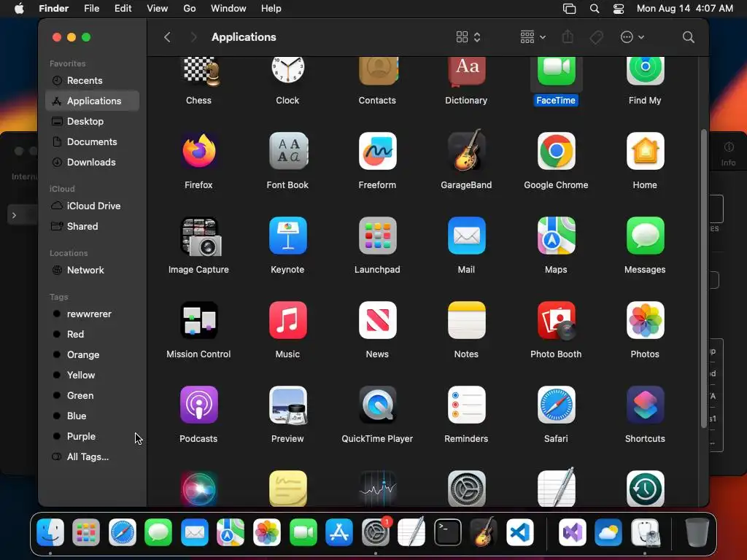Open the Dictionary app icon

[466, 71]
